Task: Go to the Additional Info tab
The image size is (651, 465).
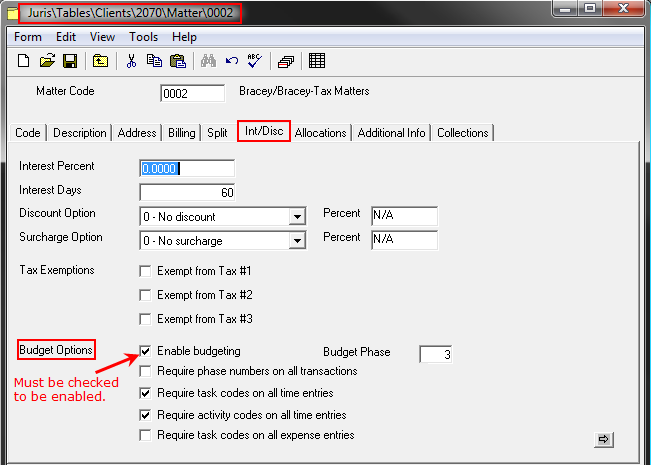Action: click(391, 133)
